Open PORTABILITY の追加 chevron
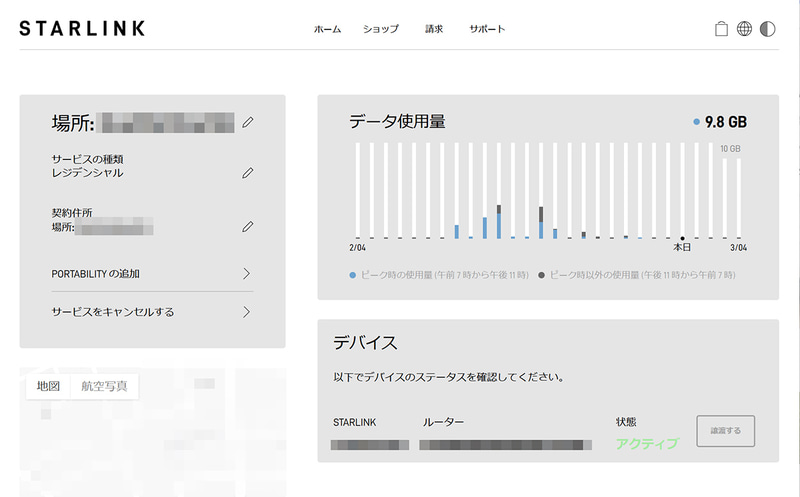 tap(246, 274)
